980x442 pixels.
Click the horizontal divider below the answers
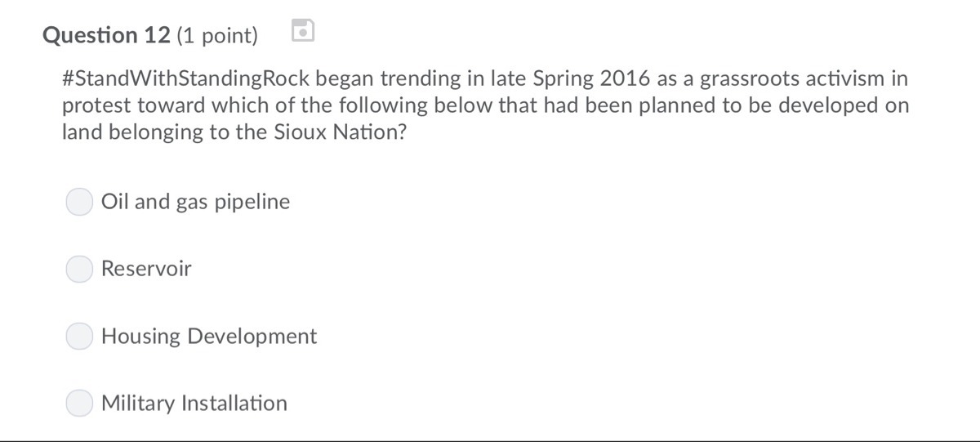coord(490,440)
